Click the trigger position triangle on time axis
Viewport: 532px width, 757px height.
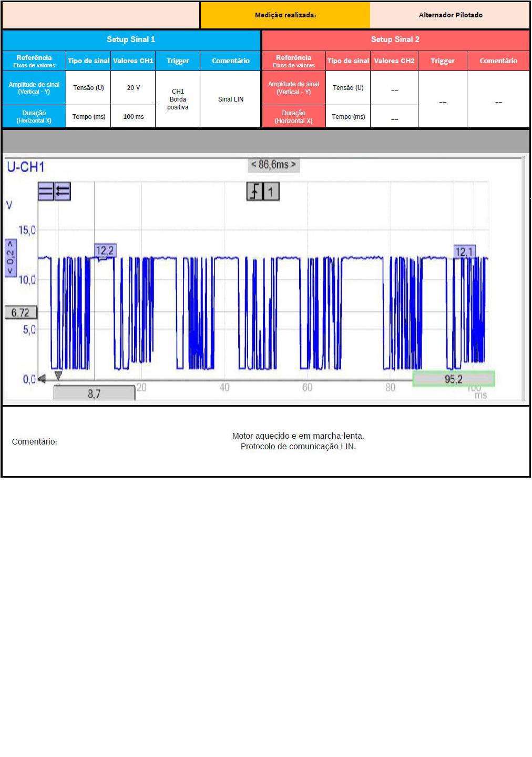click(x=58, y=375)
